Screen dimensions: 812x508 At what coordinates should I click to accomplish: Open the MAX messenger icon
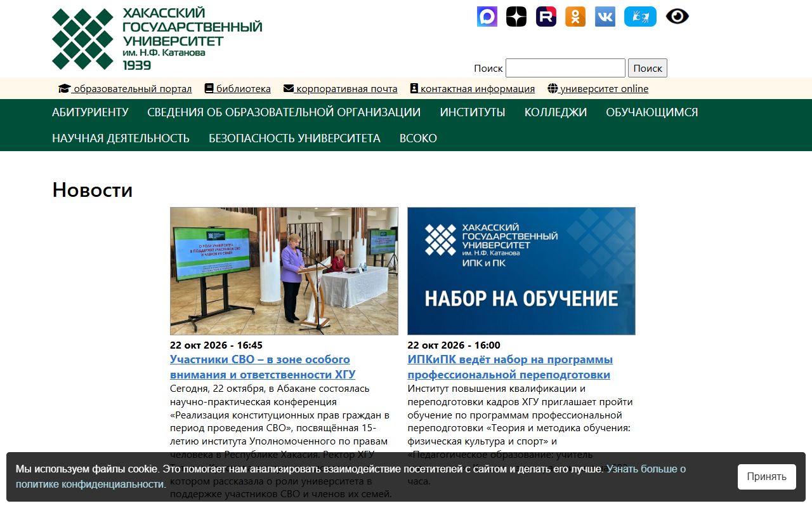click(487, 17)
